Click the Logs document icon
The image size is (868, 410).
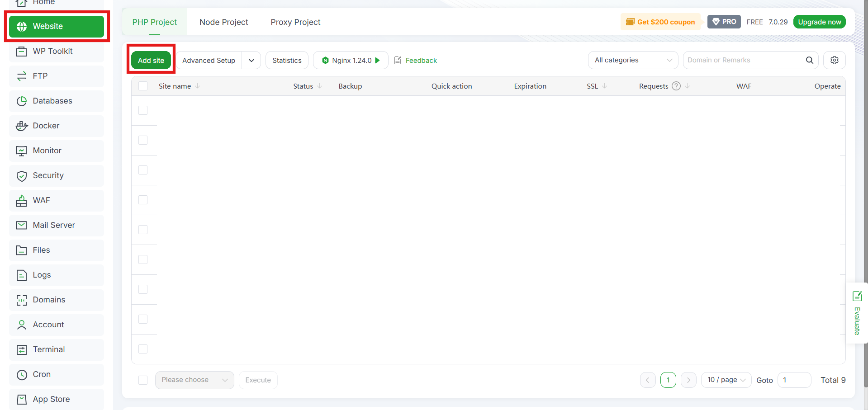21,275
